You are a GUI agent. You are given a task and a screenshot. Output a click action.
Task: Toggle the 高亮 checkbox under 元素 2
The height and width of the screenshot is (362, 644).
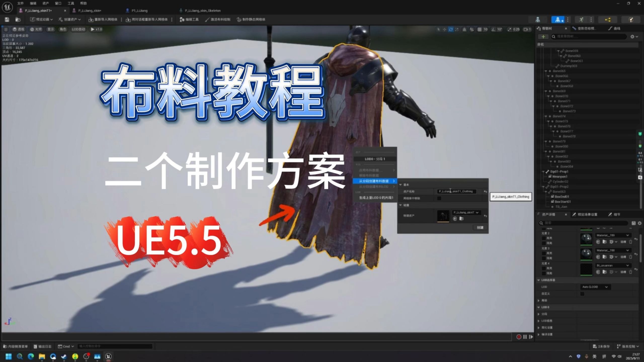point(544,238)
